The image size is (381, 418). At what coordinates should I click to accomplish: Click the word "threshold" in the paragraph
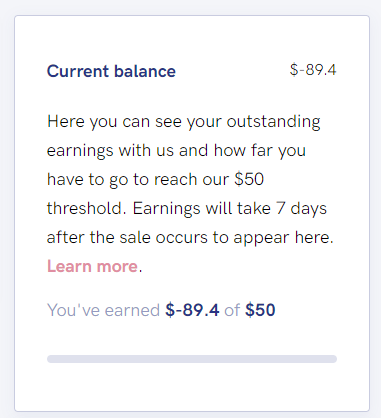(x=87, y=209)
